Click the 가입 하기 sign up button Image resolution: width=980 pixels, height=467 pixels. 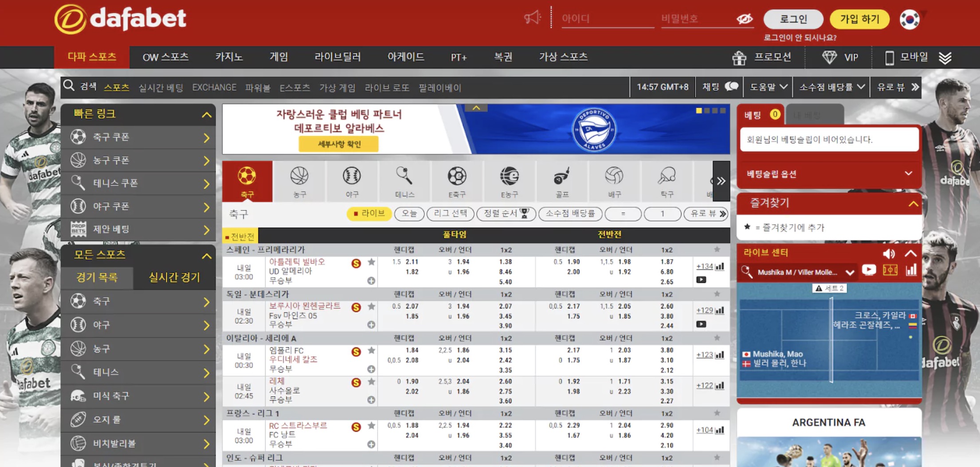859,19
